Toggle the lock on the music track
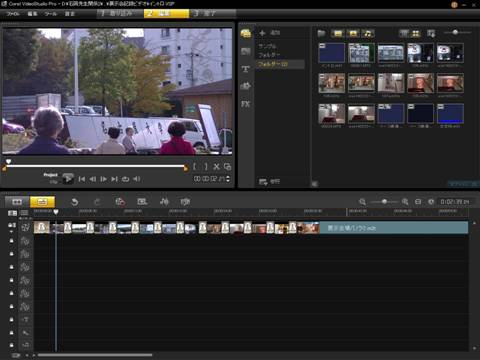Image resolution: width=480 pixels, height=360 pixels. click(x=12, y=345)
